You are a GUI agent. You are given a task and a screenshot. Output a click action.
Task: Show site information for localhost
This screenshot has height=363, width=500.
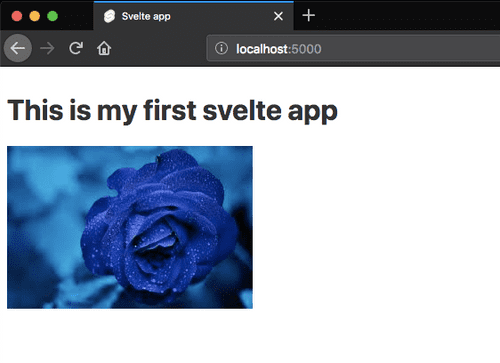point(221,49)
